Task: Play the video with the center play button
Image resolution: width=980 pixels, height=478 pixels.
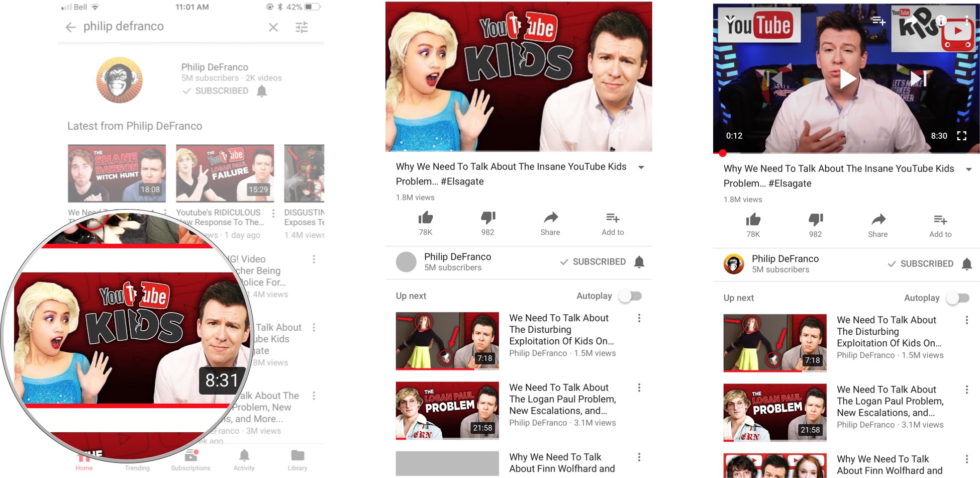Action: 847,79
